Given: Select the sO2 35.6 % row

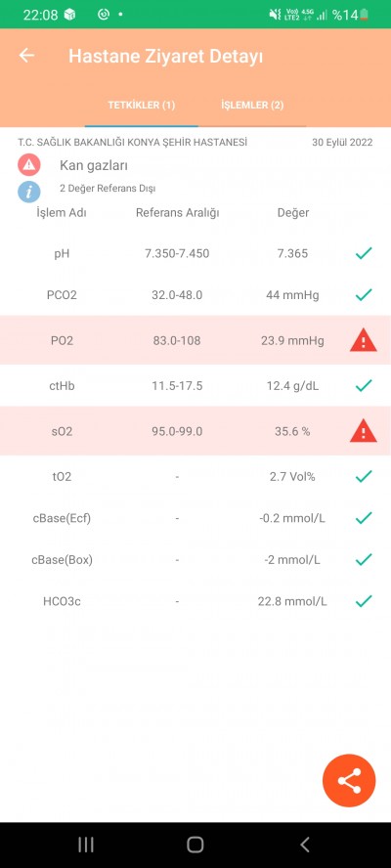Looking at the screenshot, I should [195, 431].
